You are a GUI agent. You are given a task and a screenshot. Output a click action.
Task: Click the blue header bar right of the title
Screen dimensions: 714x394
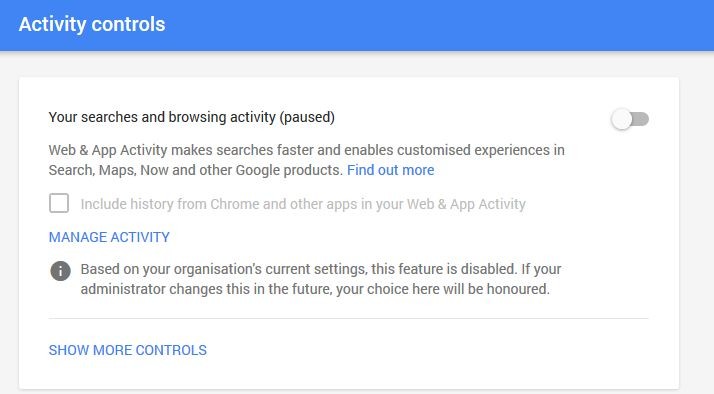click(x=437, y=25)
